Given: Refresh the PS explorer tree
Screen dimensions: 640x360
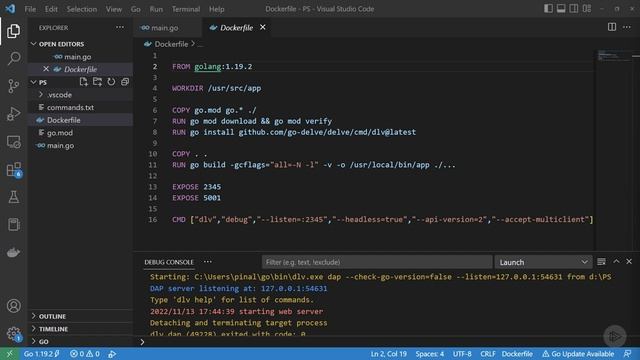Looking at the screenshot, I should [111, 82].
